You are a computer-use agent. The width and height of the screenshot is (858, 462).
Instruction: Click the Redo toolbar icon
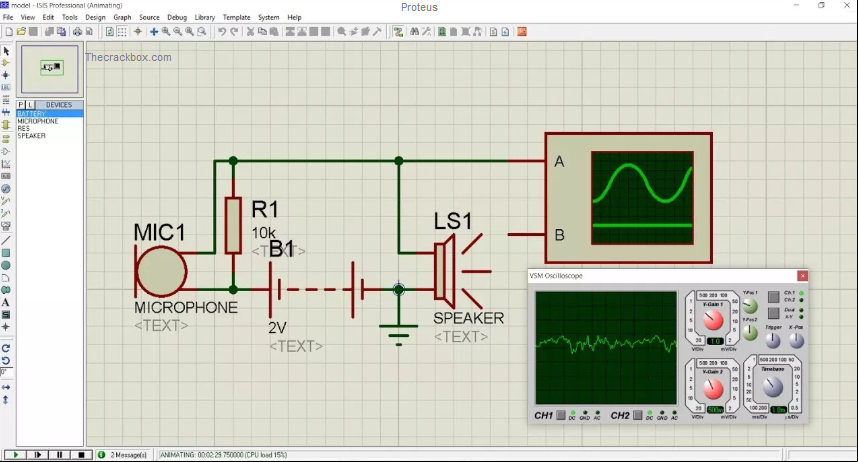coord(234,32)
